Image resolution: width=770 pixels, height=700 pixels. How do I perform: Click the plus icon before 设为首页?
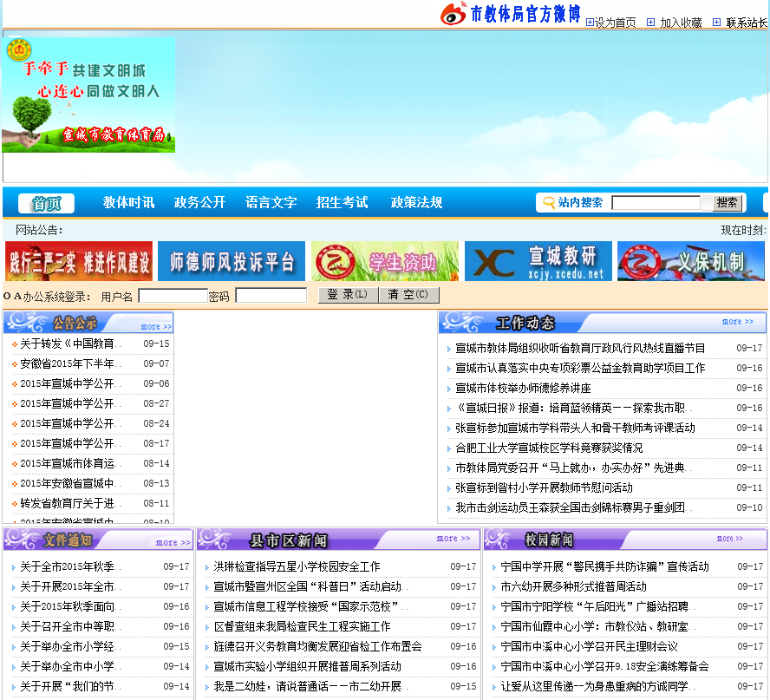tap(590, 22)
